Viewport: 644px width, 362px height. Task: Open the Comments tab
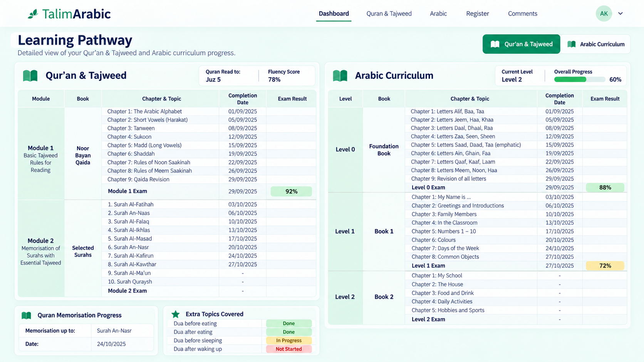coord(523,13)
